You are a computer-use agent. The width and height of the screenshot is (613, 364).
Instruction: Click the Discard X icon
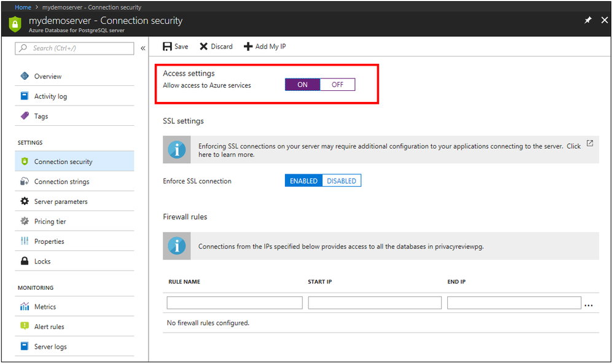click(204, 47)
